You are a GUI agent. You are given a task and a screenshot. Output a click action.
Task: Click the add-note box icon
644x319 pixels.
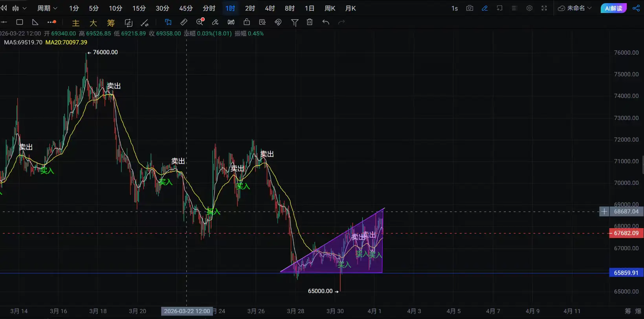click(499, 8)
